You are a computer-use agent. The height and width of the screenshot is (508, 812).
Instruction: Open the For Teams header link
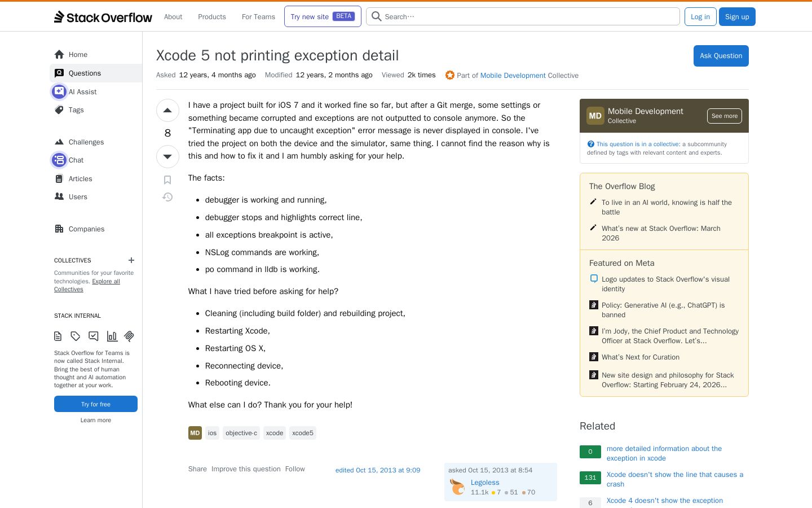click(x=258, y=17)
